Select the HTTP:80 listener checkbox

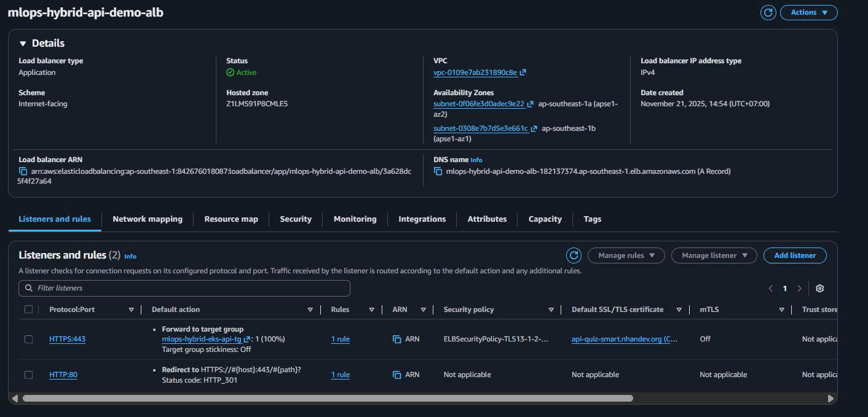tap(28, 375)
